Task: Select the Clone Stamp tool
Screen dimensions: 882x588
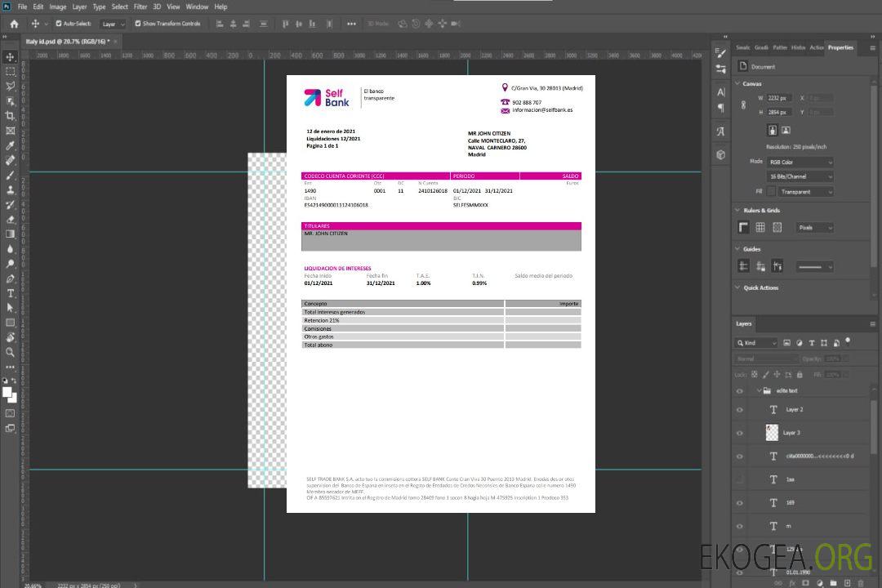Action: click(x=10, y=190)
